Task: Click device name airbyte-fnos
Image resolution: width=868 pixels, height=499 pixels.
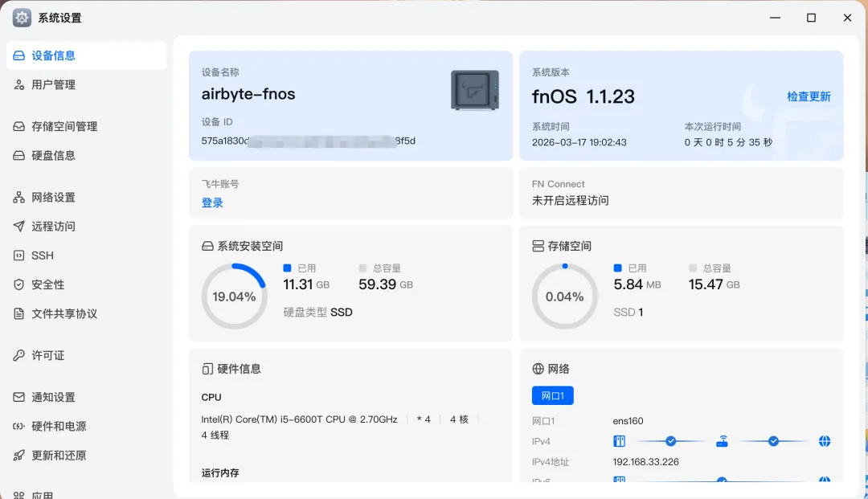Action: tap(248, 94)
